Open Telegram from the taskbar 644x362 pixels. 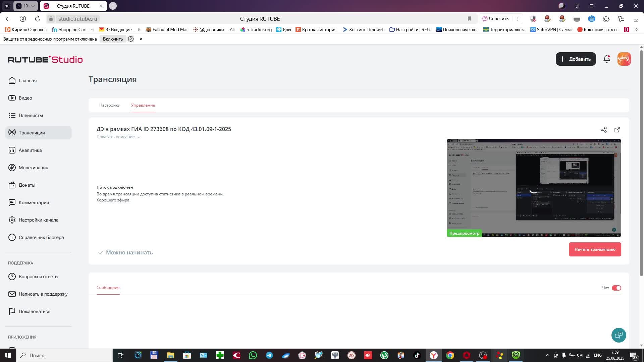pos(269,355)
